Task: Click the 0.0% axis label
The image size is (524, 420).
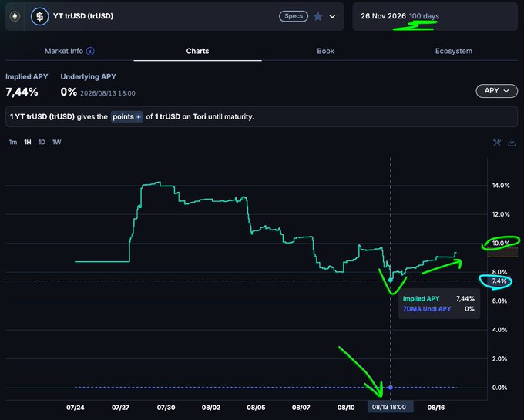Action: point(499,388)
